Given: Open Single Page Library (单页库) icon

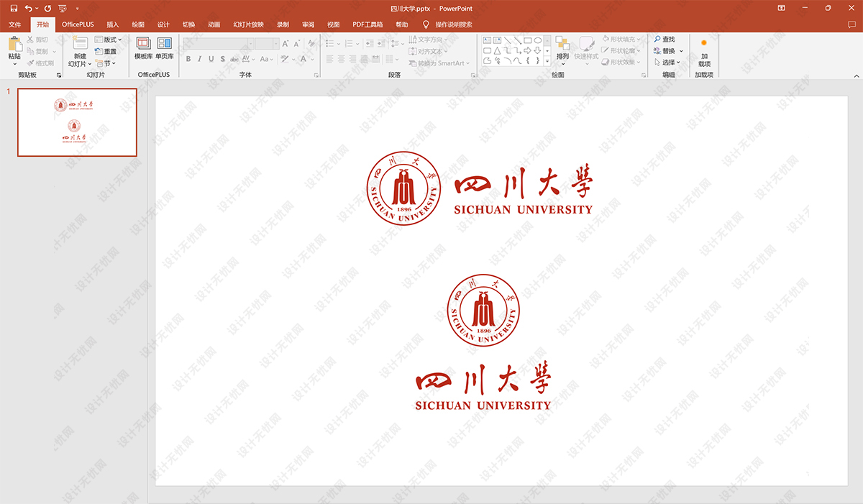Looking at the screenshot, I should (165, 43).
